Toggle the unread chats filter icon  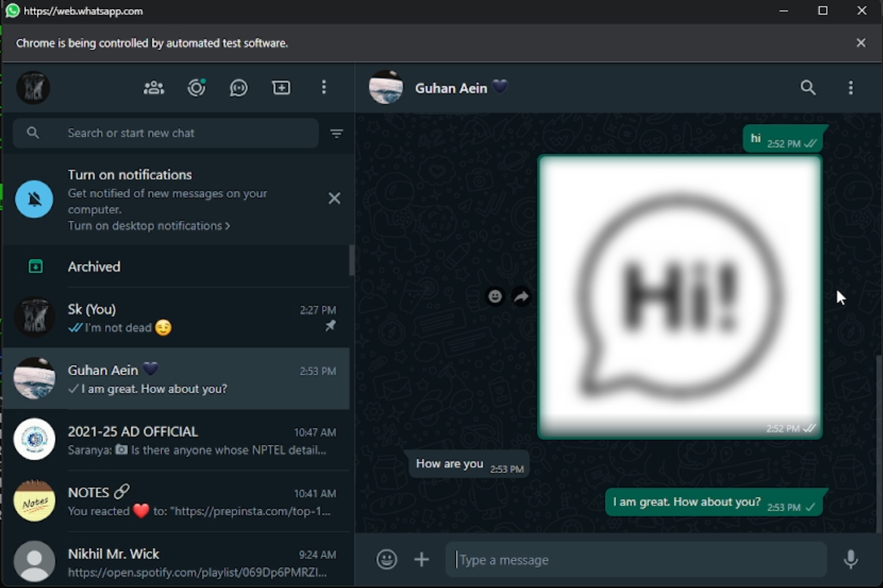click(x=336, y=134)
